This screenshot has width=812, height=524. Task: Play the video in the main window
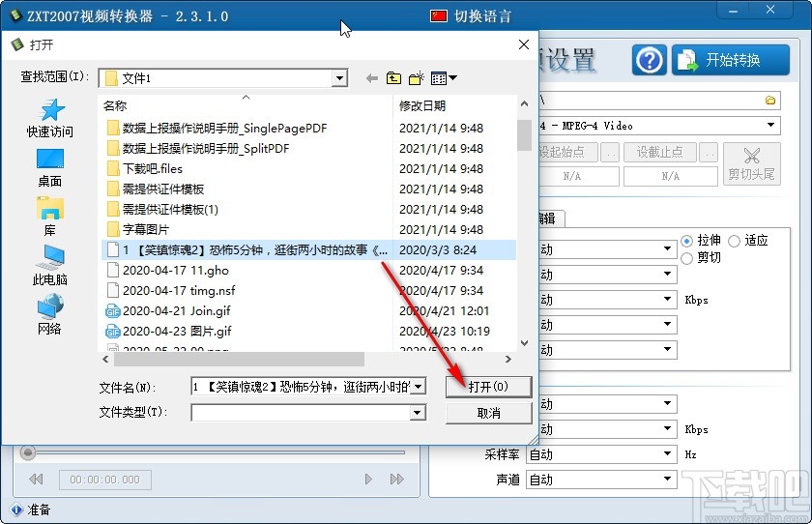coord(368,479)
